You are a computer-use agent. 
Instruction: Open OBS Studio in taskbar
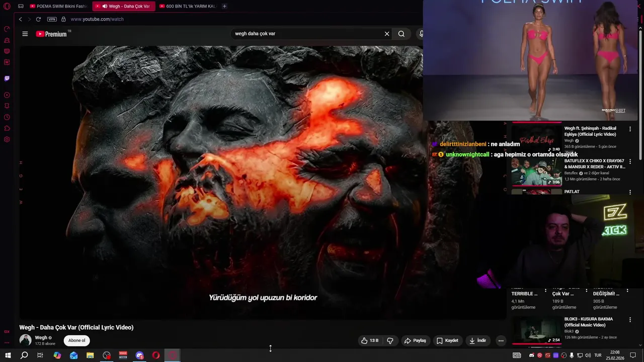pyautogui.click(x=107, y=355)
